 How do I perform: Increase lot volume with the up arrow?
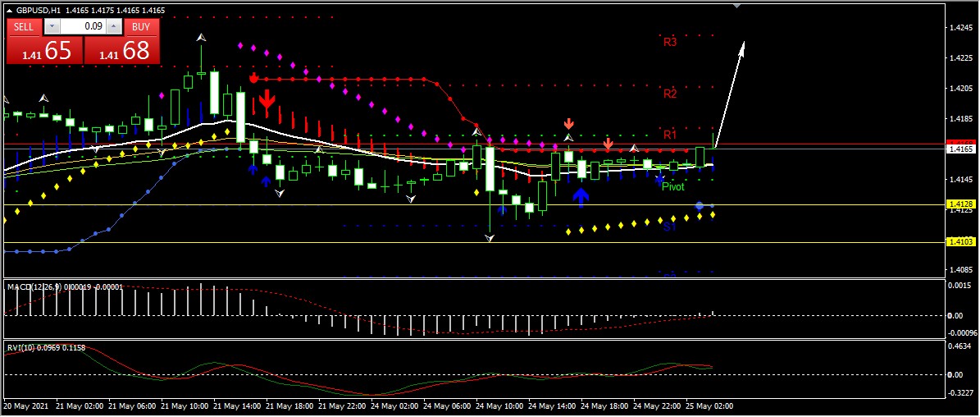[113, 26]
